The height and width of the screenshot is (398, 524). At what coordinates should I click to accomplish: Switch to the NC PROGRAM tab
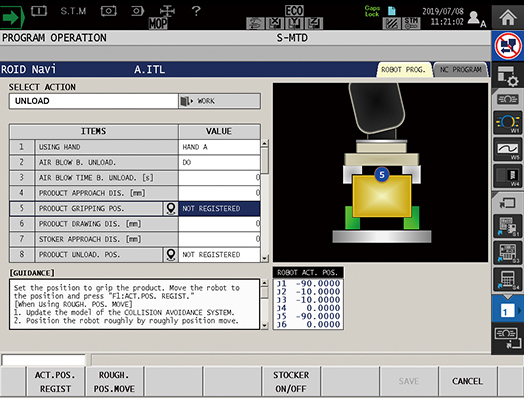pyautogui.click(x=461, y=70)
